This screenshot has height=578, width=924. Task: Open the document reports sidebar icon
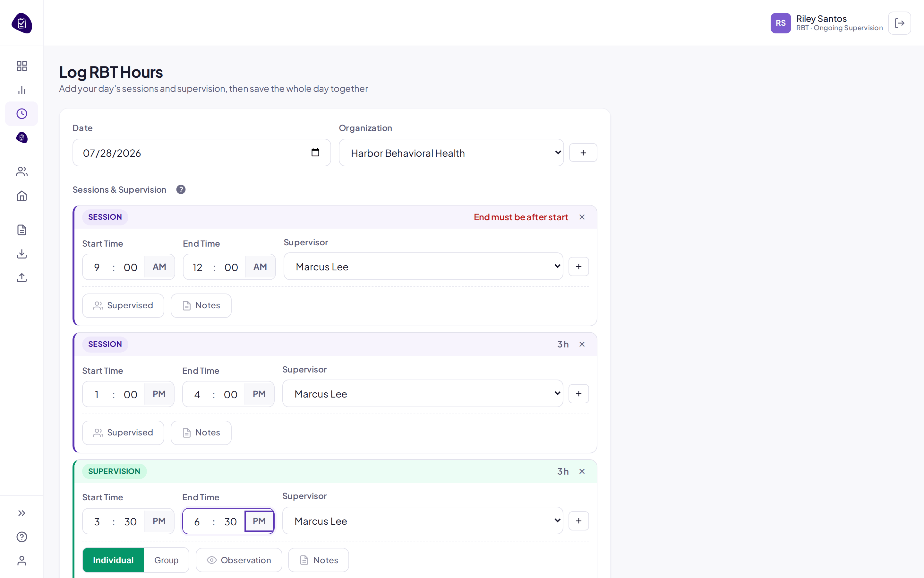click(x=22, y=230)
